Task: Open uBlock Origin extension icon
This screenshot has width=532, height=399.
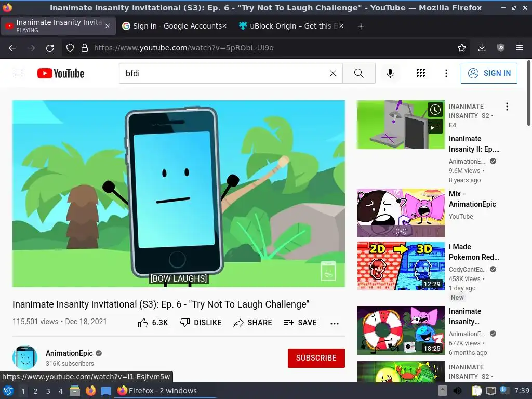Action: (500, 48)
